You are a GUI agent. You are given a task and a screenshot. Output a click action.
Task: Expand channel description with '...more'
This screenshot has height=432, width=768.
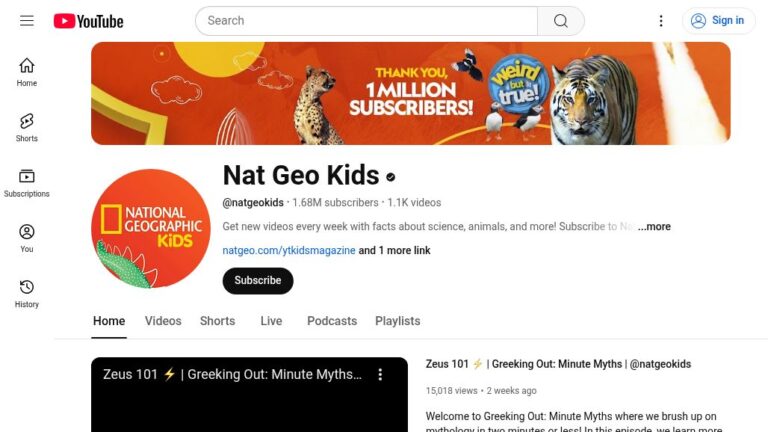pos(654,227)
